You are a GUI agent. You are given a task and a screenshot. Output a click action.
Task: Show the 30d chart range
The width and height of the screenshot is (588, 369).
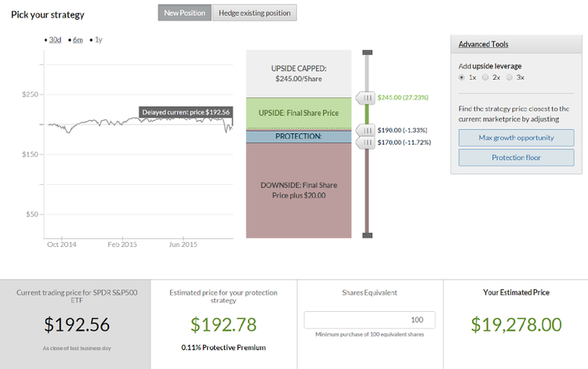[55, 39]
